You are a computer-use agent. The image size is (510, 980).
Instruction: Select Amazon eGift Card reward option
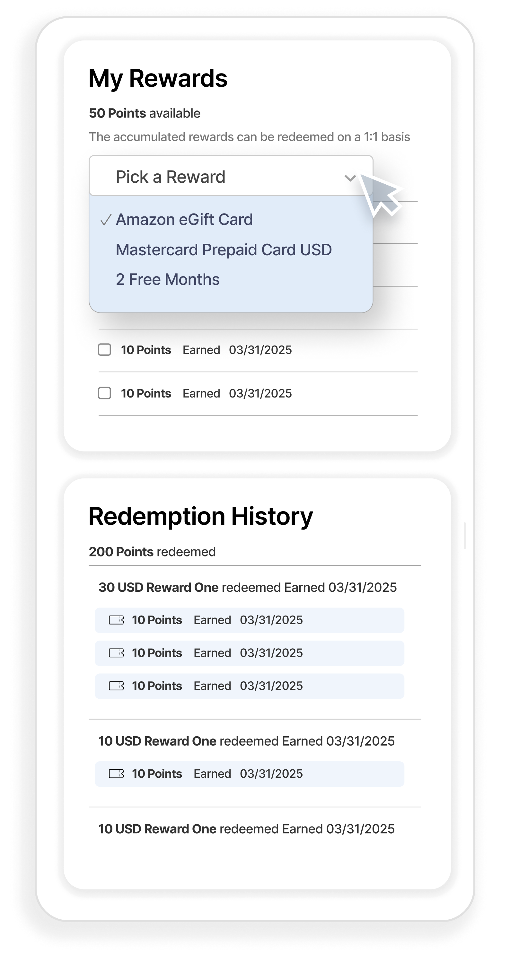[x=184, y=220]
